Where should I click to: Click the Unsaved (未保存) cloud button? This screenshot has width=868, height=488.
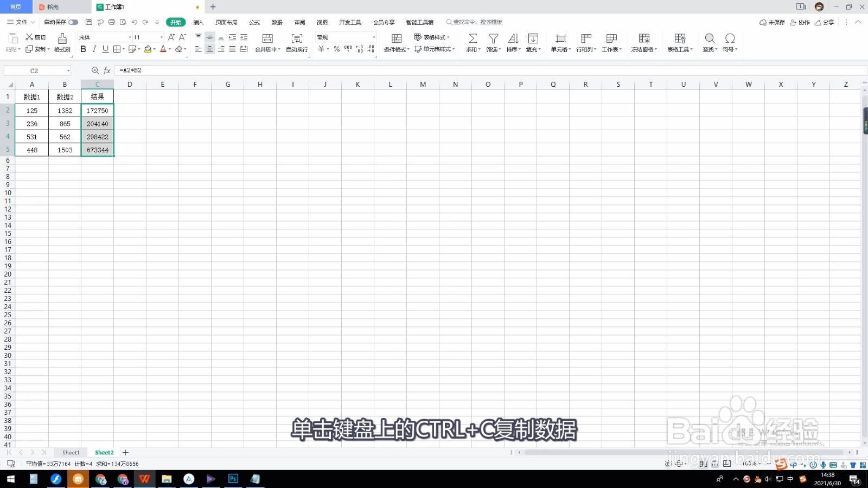point(773,22)
